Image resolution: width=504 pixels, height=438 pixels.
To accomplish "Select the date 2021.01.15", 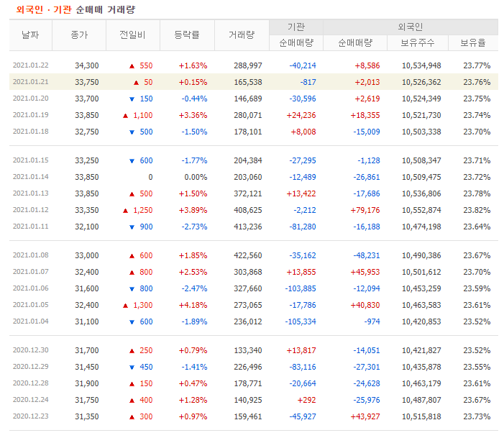I will pyautogui.click(x=30, y=160).
